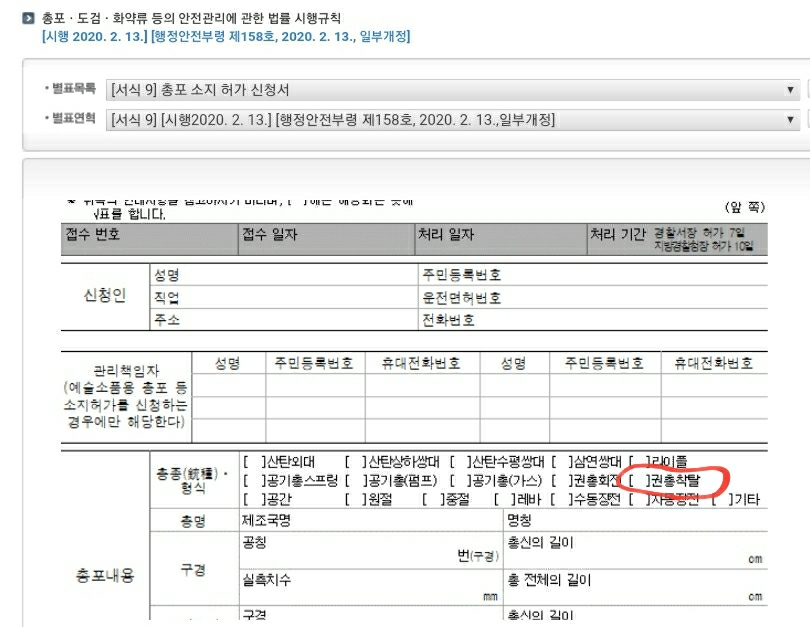Click the 별표연혁 dropdown arrow
The width and height of the screenshot is (810, 627).
790,119
